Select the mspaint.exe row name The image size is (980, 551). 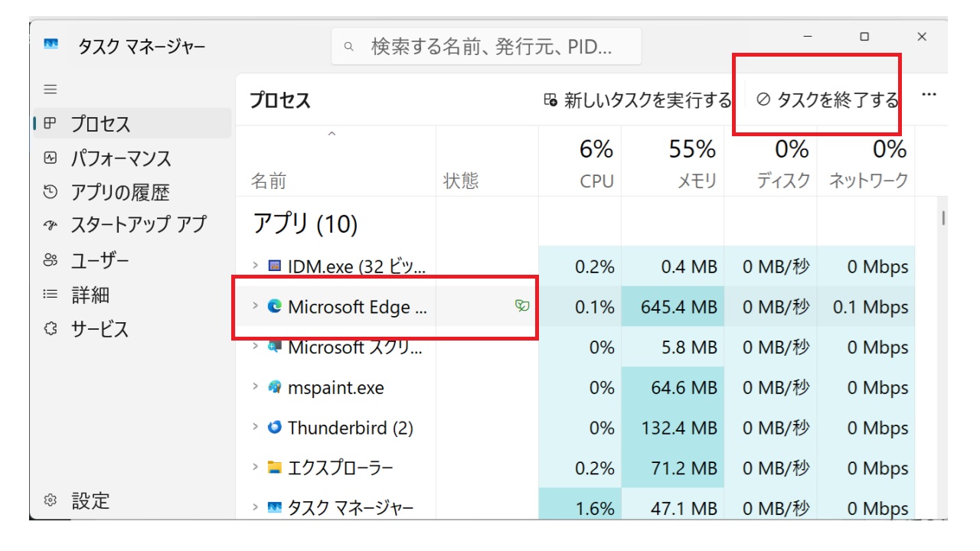coord(336,388)
